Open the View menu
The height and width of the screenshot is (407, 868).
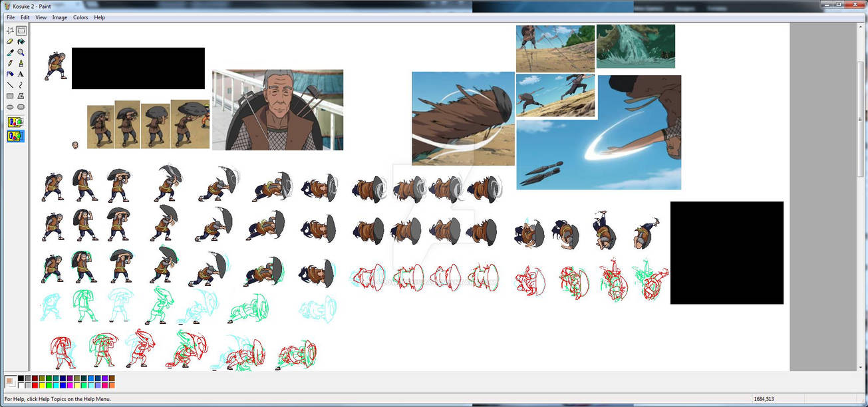tap(41, 17)
